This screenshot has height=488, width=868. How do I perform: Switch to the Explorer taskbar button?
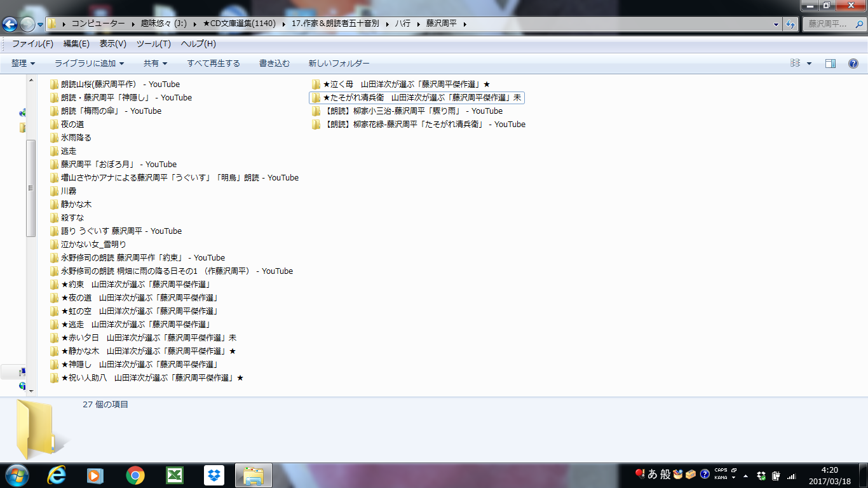click(254, 475)
